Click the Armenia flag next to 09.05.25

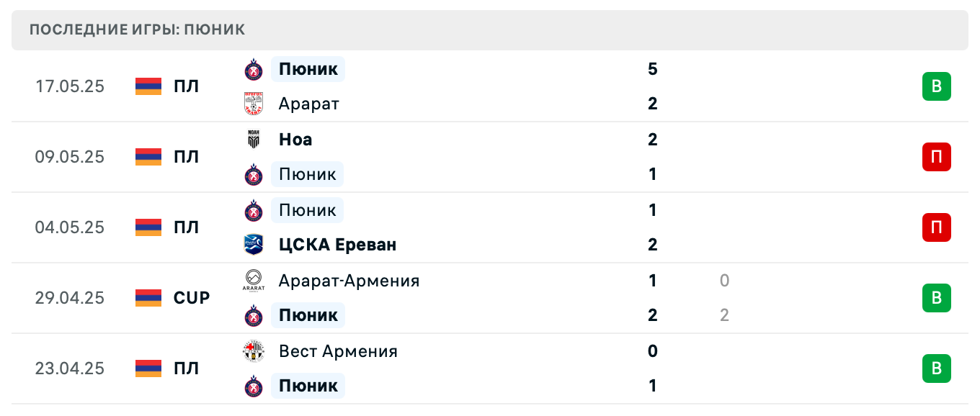point(148,157)
